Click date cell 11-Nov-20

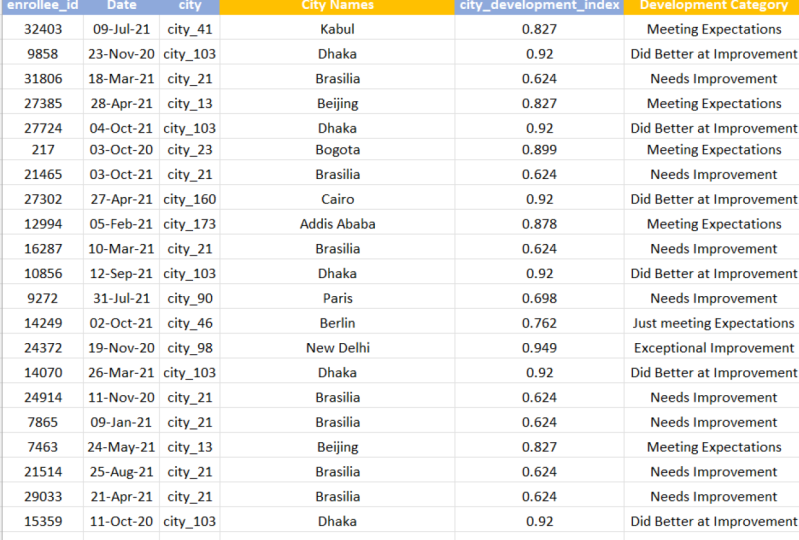point(122,397)
